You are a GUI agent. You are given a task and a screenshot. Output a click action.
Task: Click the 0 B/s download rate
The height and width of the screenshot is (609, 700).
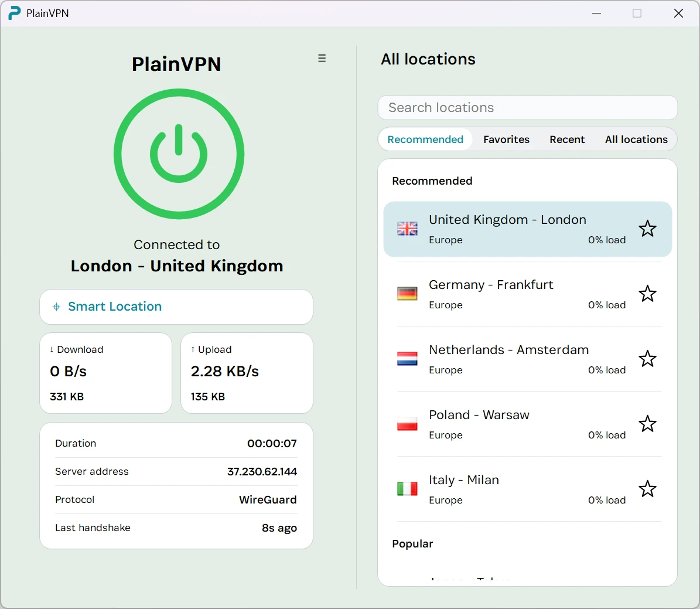(69, 371)
